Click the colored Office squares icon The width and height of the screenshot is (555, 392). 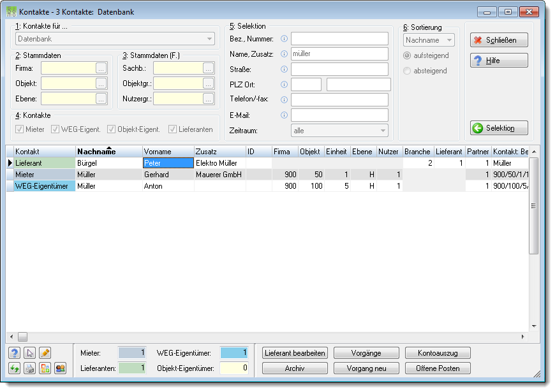point(45,368)
